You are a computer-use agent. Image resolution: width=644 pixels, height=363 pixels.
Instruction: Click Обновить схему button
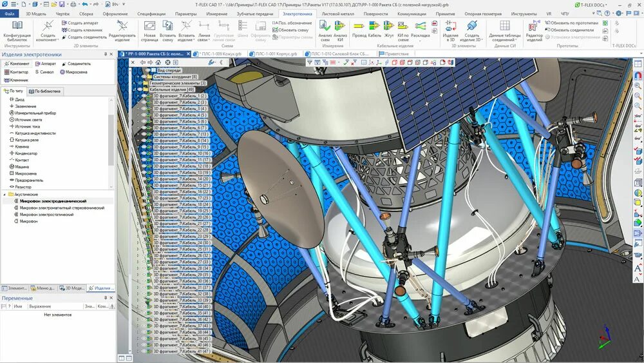[290, 30]
